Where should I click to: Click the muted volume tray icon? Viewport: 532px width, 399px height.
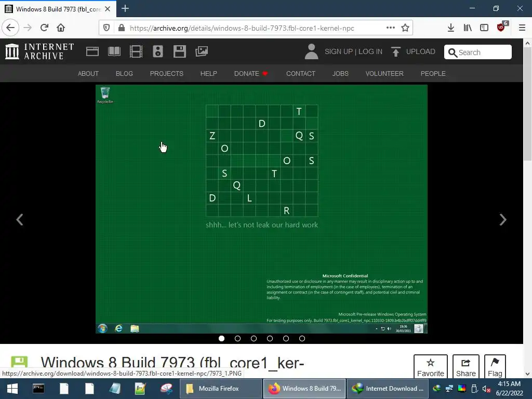(486, 389)
